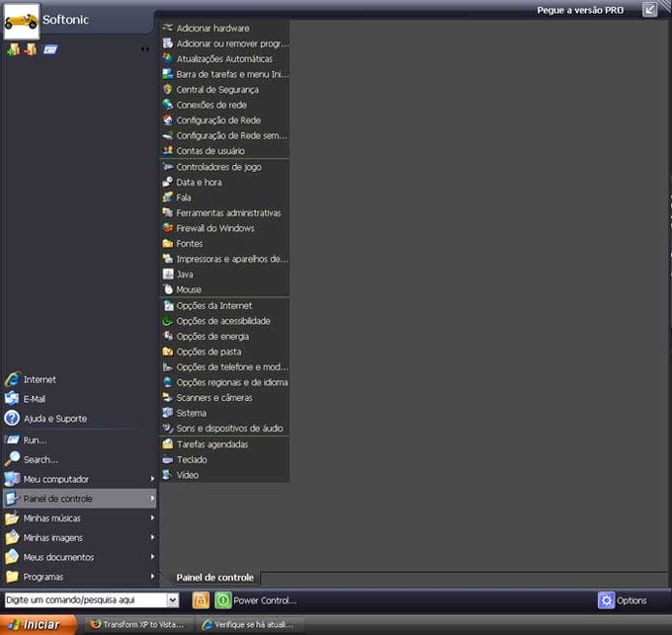Image resolution: width=672 pixels, height=635 pixels.
Task: Click Pegue a versão PRO link
Action: point(580,10)
